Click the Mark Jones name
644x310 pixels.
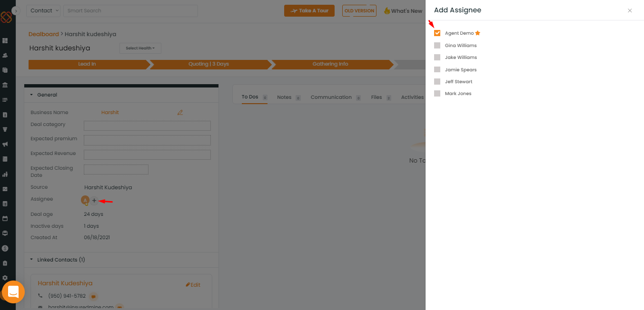tap(458, 94)
